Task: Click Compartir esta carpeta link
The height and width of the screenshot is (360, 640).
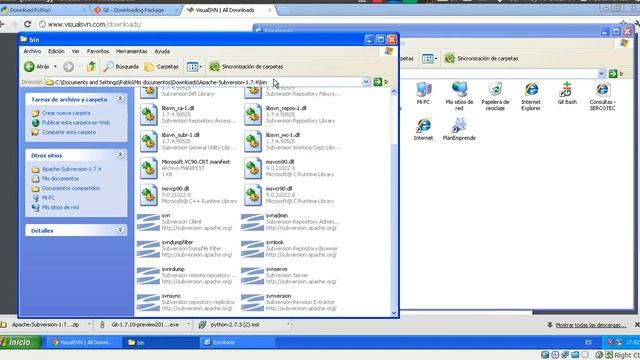Action: click(x=69, y=133)
